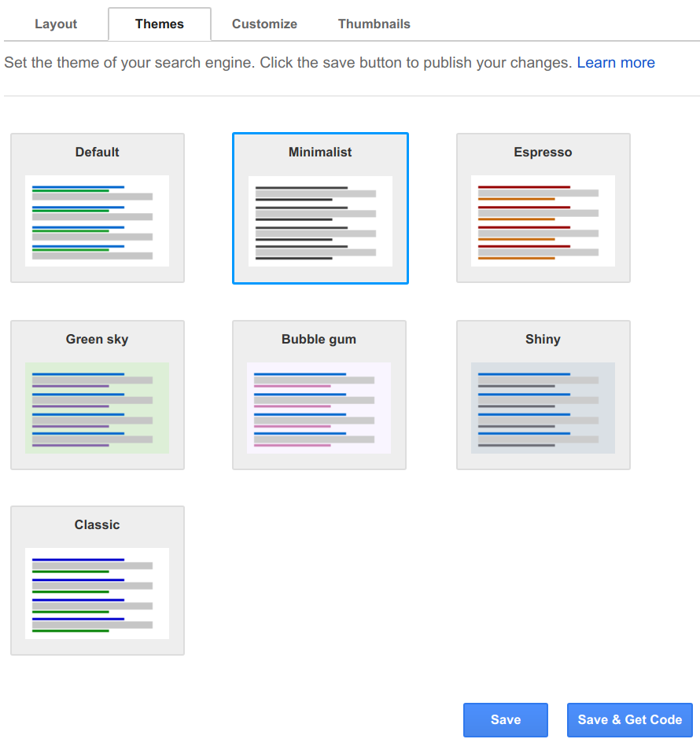700x750 pixels.
Task: Click the 'Classic' theme title text
Action: tap(97, 525)
